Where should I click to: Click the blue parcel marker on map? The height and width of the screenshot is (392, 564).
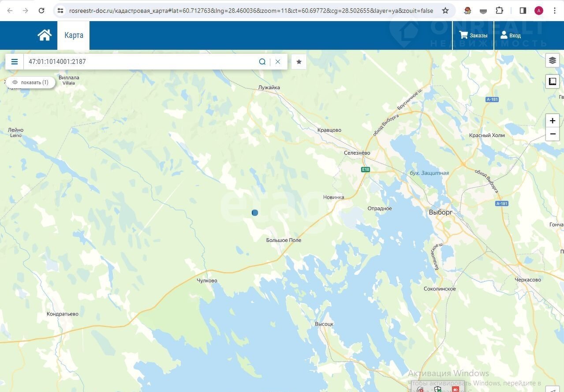pos(255,213)
